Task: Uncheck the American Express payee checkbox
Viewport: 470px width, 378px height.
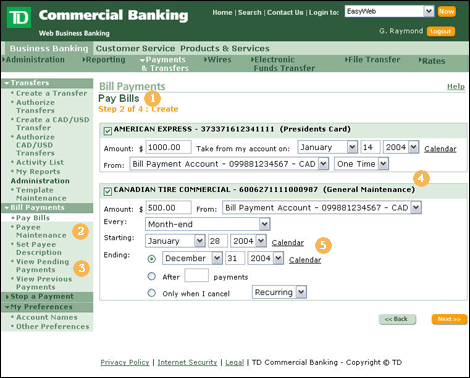Action: pos(107,131)
